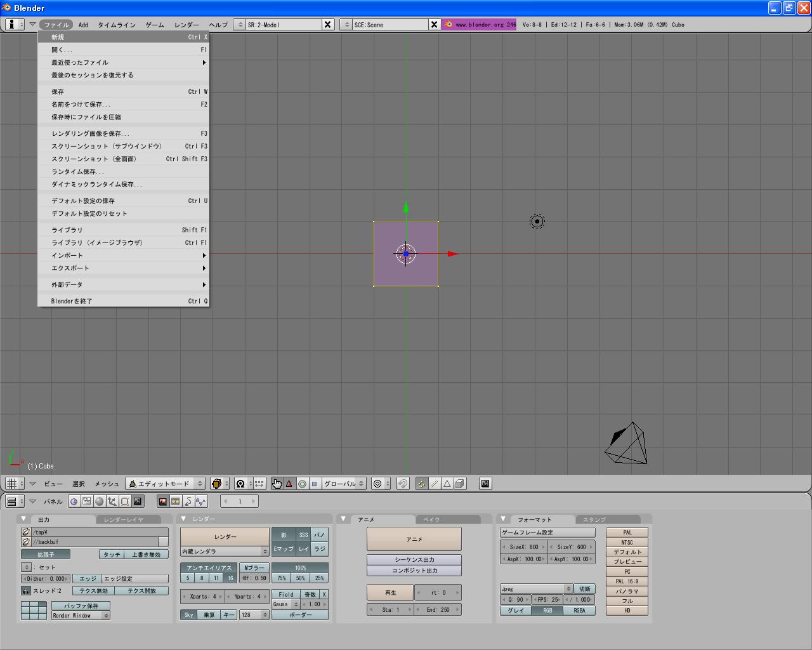Toggle the 影 shadow render option

pos(284,535)
